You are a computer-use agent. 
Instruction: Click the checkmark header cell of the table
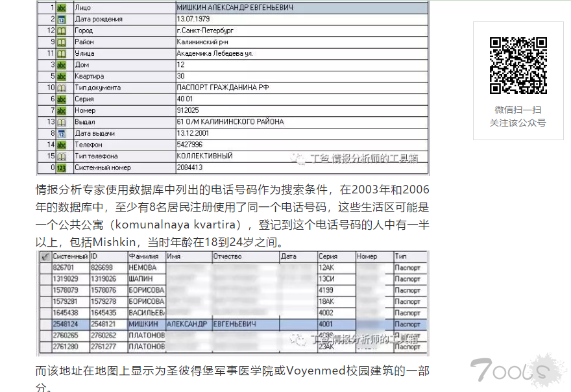[x=43, y=256]
